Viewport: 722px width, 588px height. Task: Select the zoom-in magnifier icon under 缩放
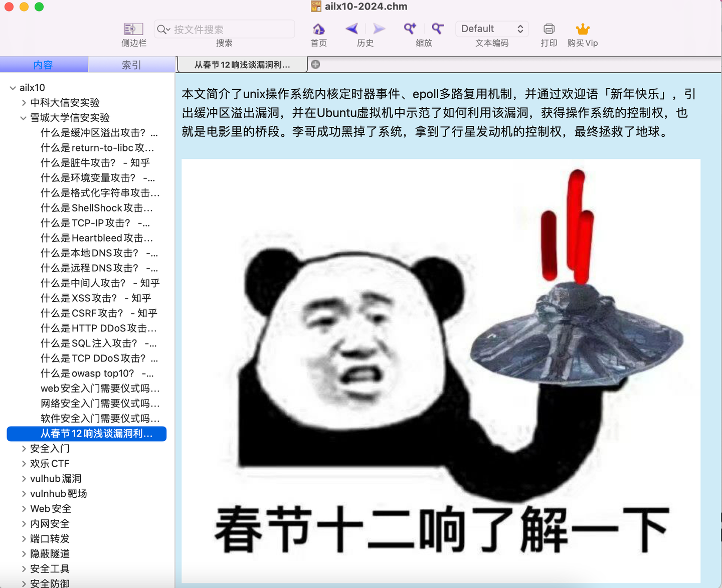coord(410,29)
